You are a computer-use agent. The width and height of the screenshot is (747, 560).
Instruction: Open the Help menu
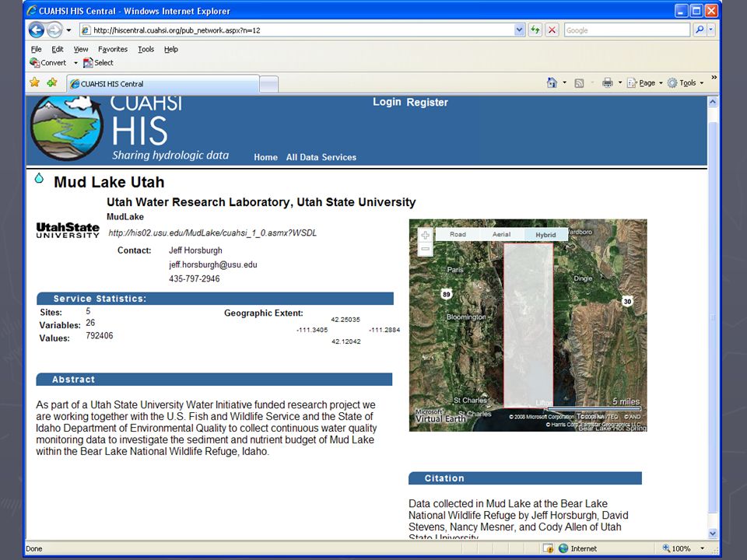171,49
